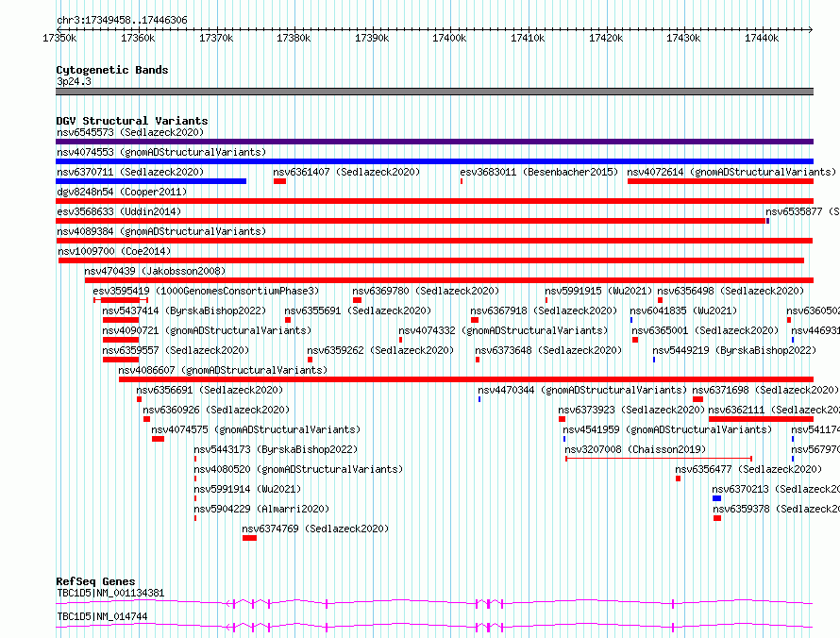This screenshot has height=638, width=840.
Task: Click the nsv6367918 (Sedlazeck2020) label
Action: tap(544, 311)
